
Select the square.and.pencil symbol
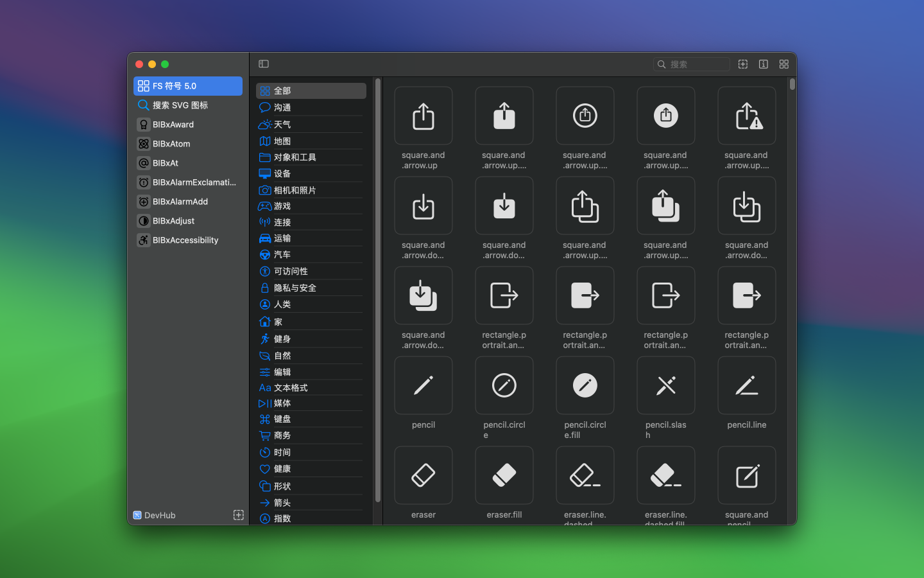tap(747, 475)
